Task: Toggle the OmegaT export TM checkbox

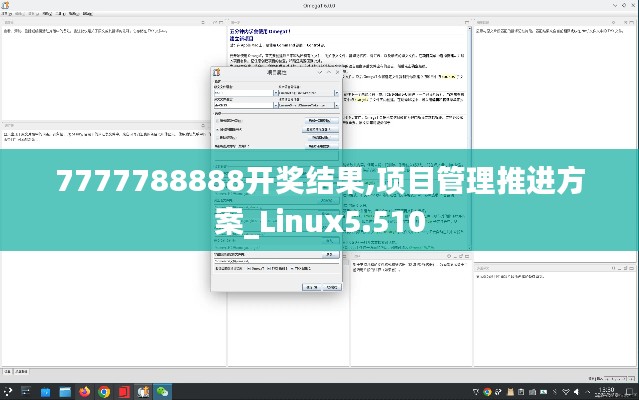Action: [x=249, y=269]
